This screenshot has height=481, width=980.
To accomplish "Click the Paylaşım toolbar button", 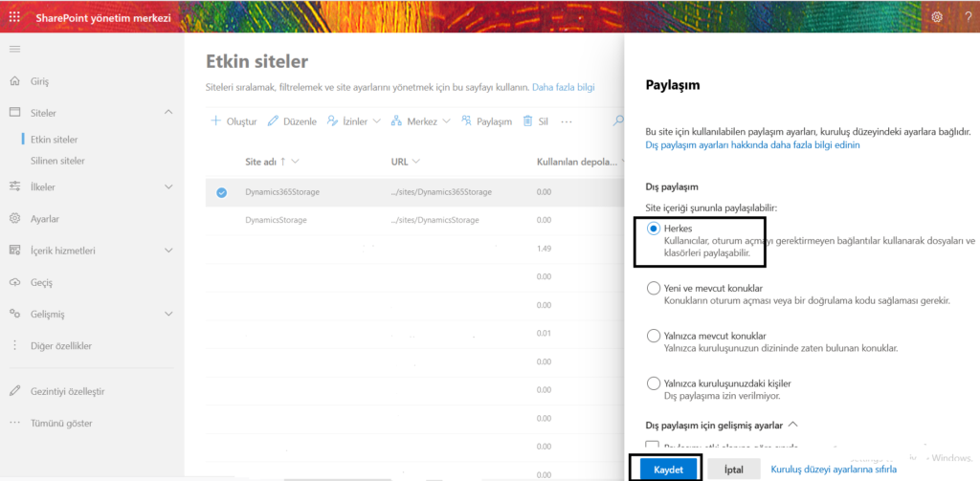I will [486, 121].
